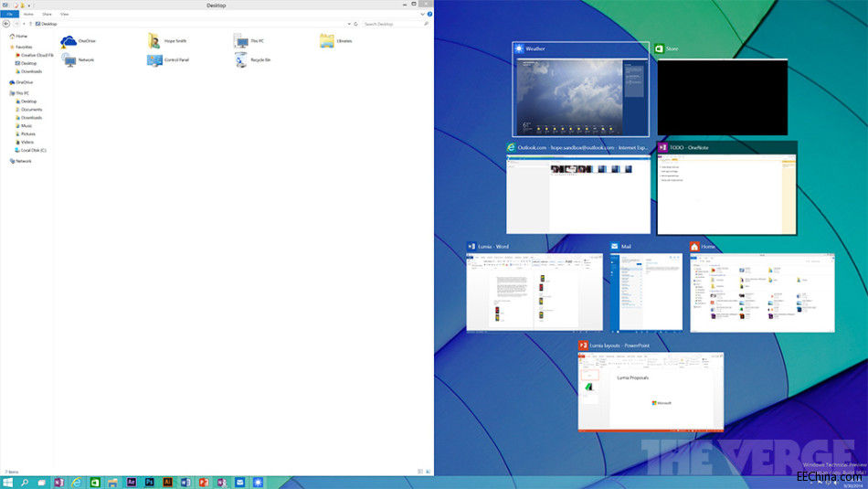The height and width of the screenshot is (489, 868).
Task: Click the Back arrow in Explorer
Action: tap(6, 24)
